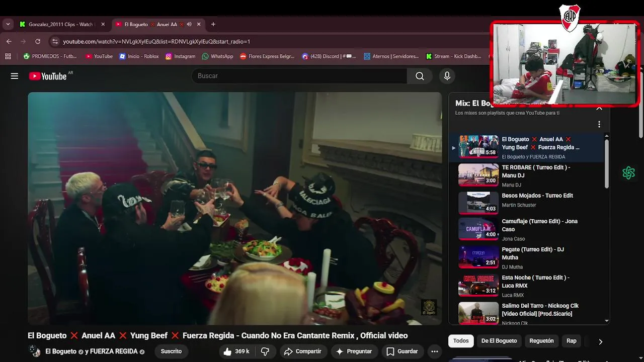Dislike the video with thumbs down
Image resolution: width=644 pixels, height=362 pixels.
tap(265, 351)
